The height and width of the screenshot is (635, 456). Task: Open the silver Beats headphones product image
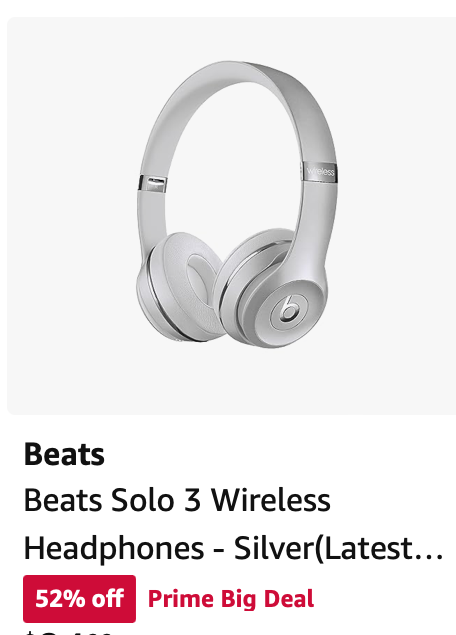[x=237, y=205]
